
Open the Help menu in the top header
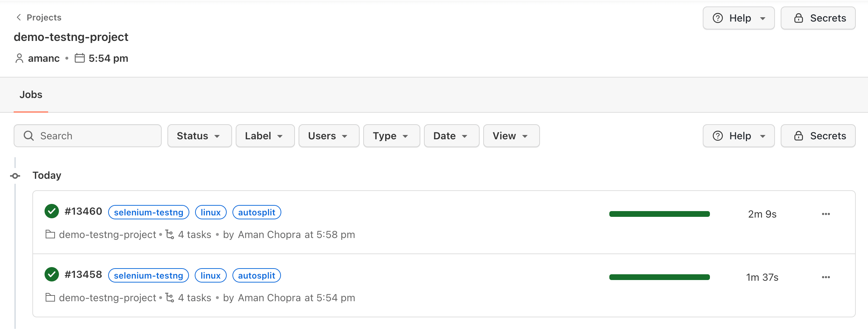pyautogui.click(x=738, y=18)
